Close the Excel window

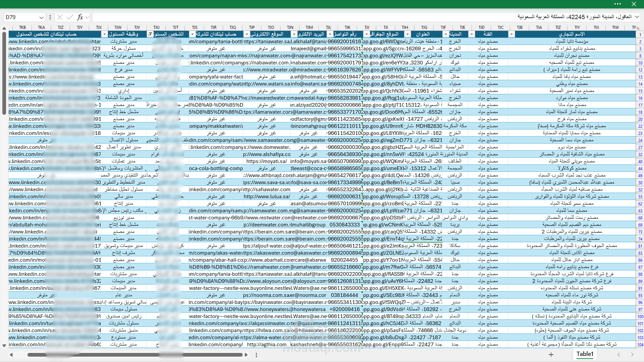point(634,4)
